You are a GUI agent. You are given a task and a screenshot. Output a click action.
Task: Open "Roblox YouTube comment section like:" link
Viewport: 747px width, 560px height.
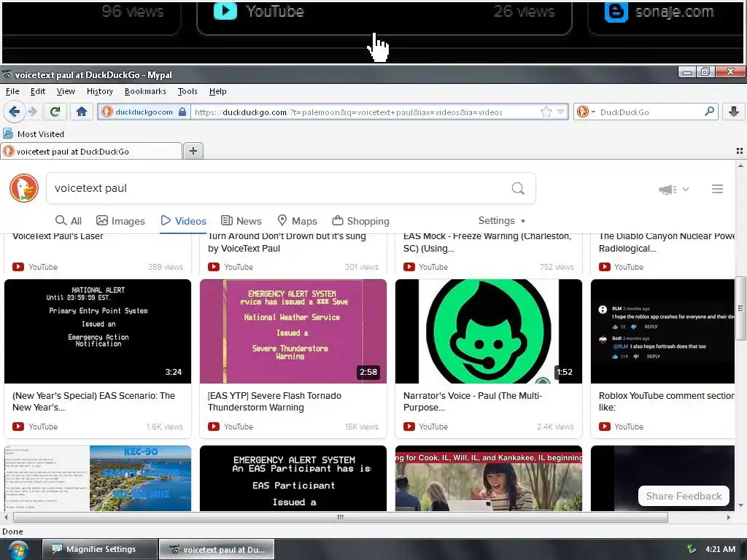point(667,402)
